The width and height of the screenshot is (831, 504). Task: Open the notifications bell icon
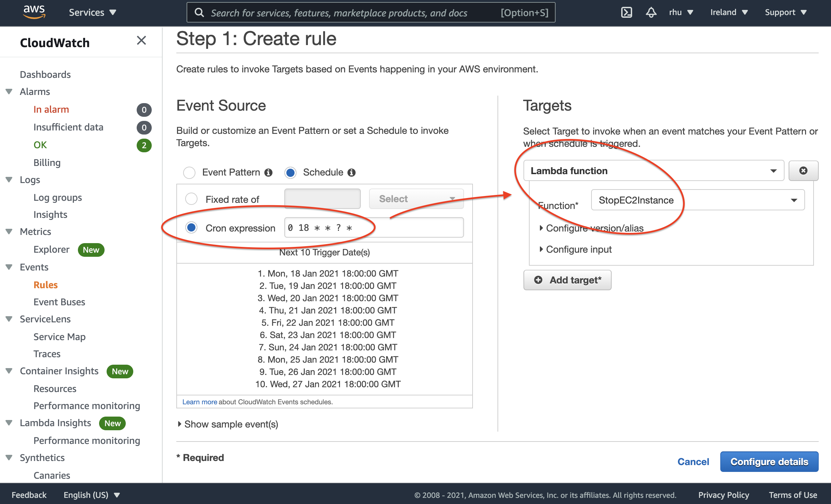(x=651, y=12)
